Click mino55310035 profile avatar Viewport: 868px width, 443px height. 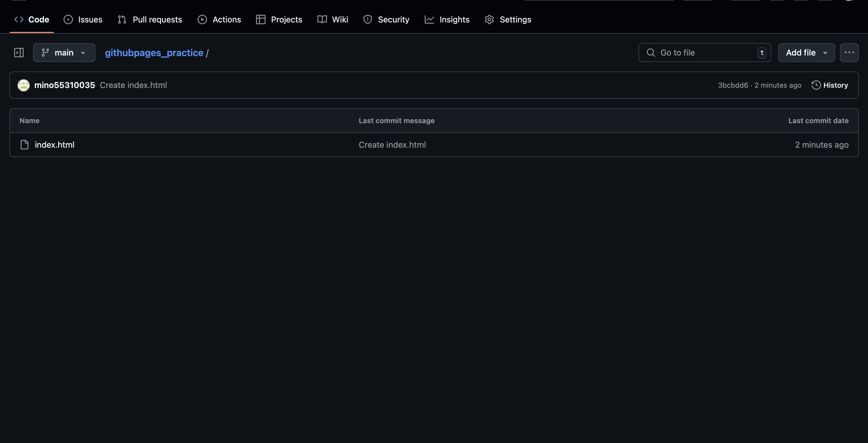[23, 85]
